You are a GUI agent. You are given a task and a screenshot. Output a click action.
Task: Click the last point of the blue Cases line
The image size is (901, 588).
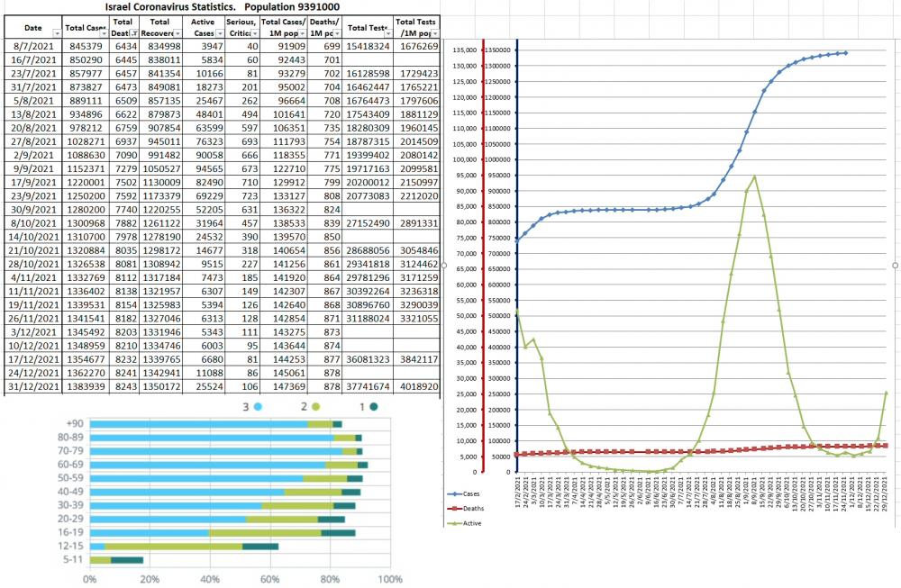845,53
